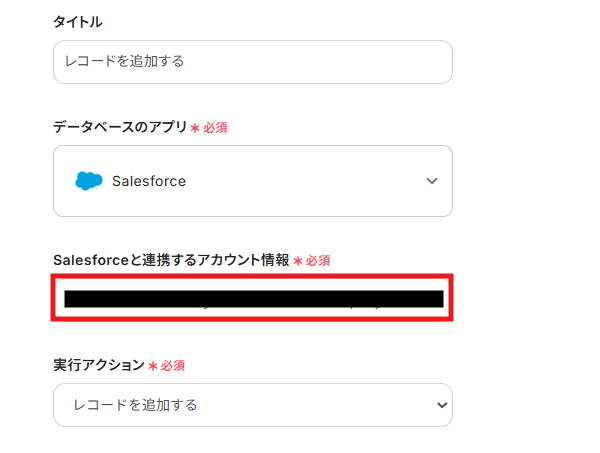Click the red asterisk beside データベースのアプリ

click(x=195, y=128)
